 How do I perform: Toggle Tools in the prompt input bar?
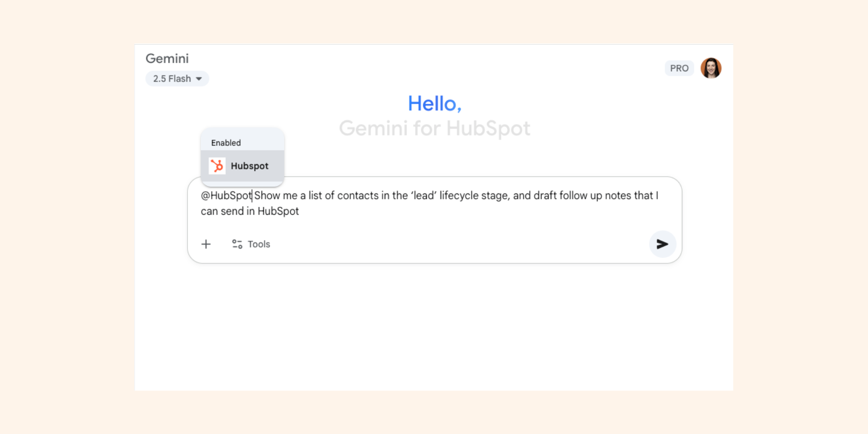pos(250,244)
